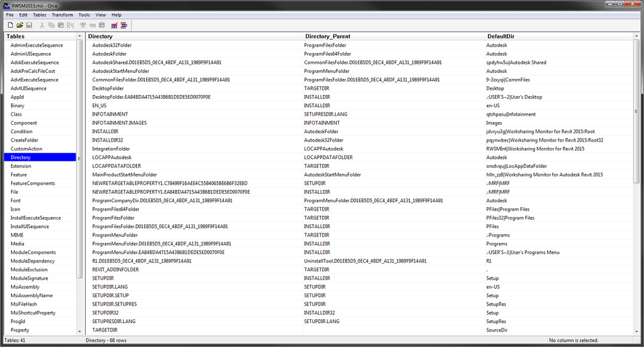Click the main grid scroll up arrow

[637, 36]
